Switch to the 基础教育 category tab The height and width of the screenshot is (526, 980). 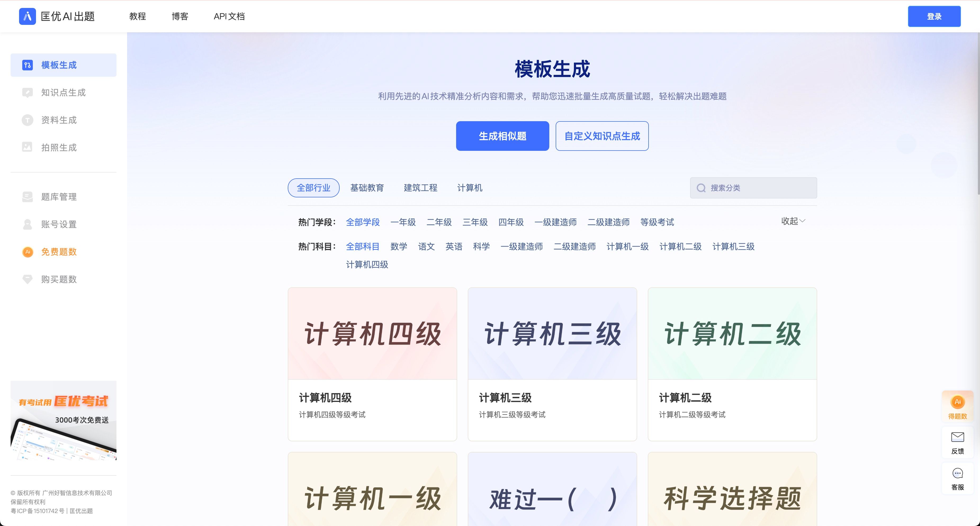click(367, 188)
